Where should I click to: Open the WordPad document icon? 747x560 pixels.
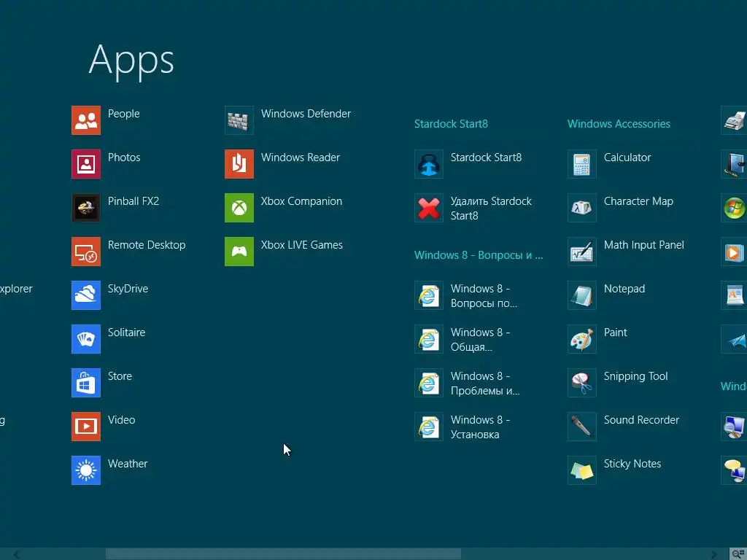[x=734, y=295]
